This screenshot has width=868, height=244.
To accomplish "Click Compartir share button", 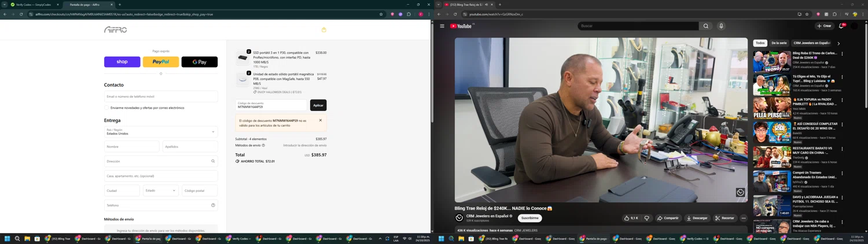I will [668, 218].
